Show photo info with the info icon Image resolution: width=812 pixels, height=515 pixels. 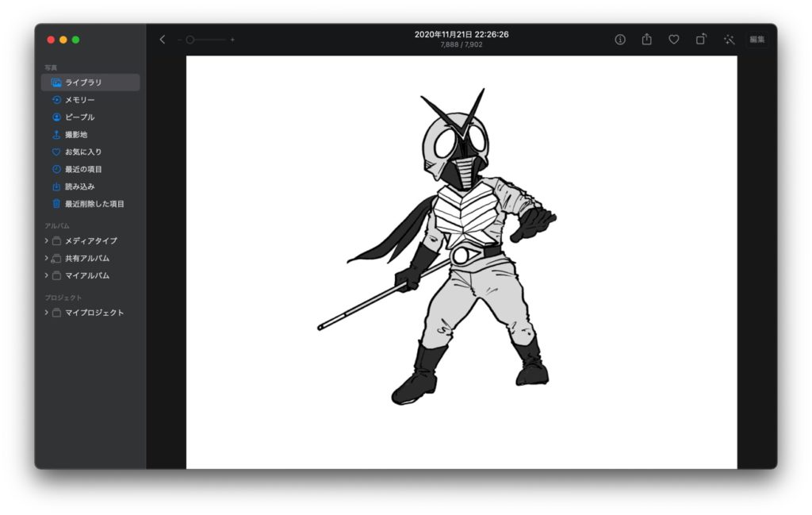(620, 40)
